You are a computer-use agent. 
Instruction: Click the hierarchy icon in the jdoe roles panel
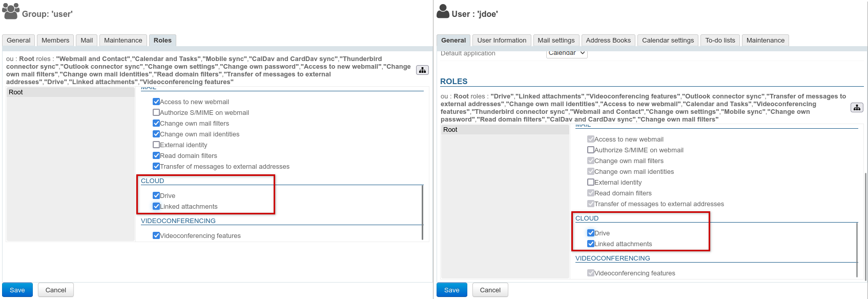point(857,108)
